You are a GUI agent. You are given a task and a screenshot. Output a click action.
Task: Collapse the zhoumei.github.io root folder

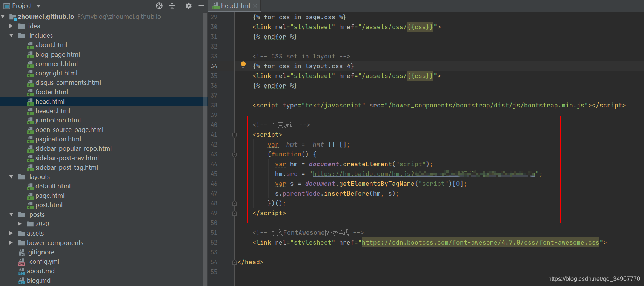pyautogui.click(x=3, y=17)
